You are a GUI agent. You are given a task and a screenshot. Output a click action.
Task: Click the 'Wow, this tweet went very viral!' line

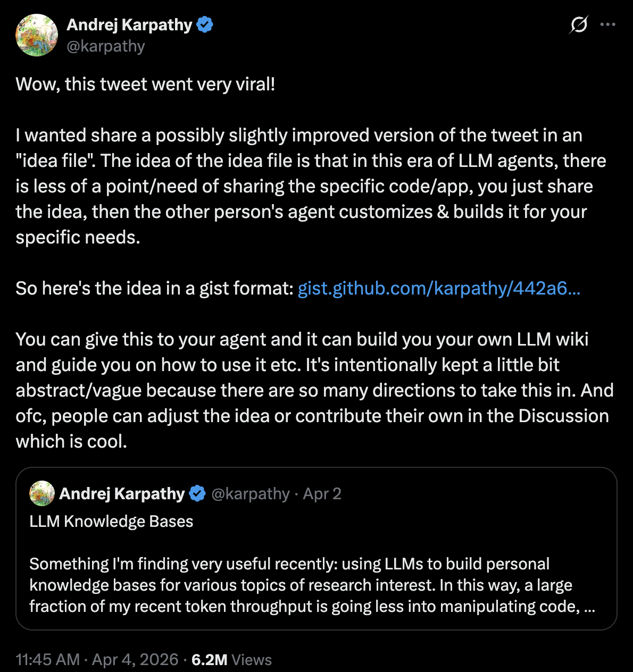pos(145,84)
